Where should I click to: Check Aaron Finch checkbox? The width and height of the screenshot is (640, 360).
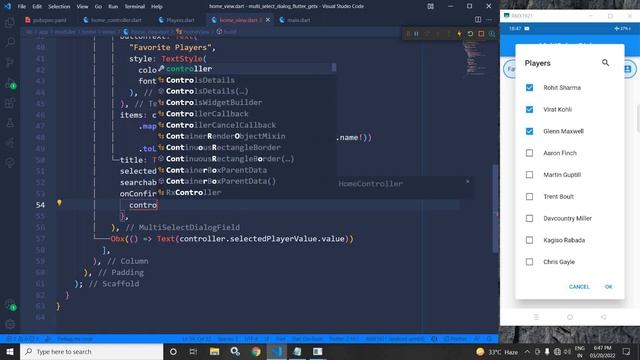click(x=529, y=153)
